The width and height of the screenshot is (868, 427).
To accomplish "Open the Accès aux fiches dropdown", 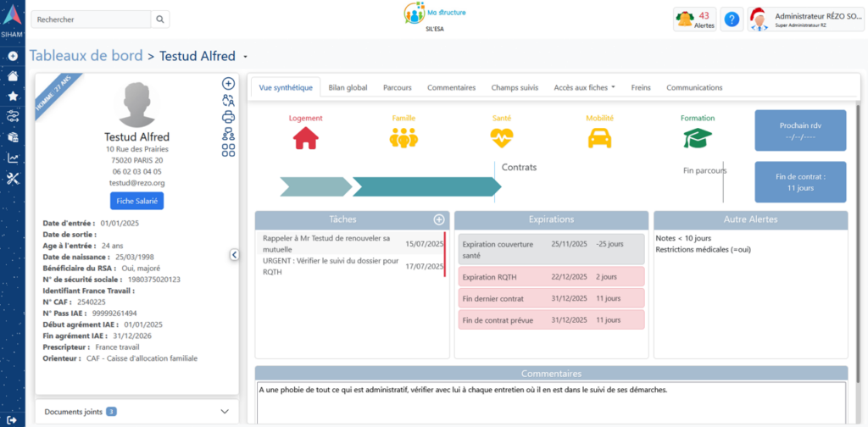I will tap(583, 87).
